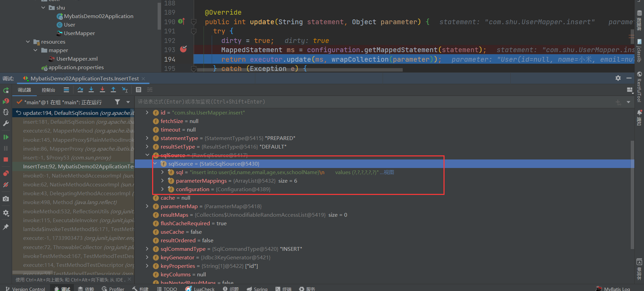
Task: Select frame execute:62, MapperMethod
Action: 73,131
